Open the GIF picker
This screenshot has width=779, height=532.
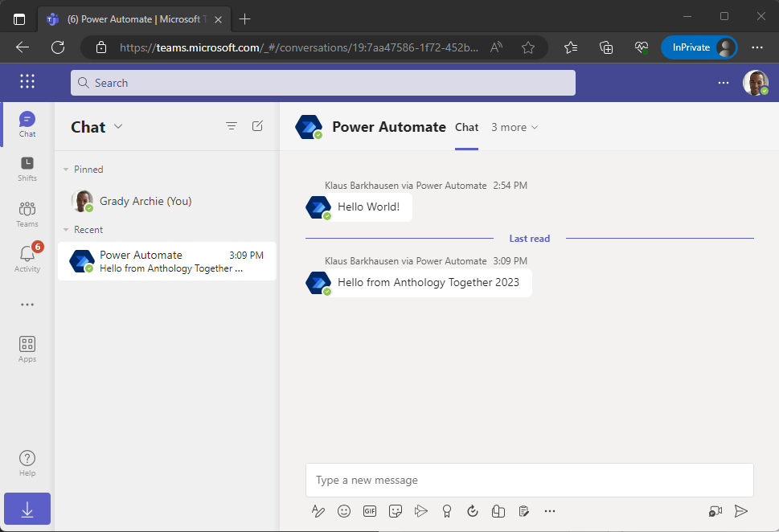coord(370,511)
